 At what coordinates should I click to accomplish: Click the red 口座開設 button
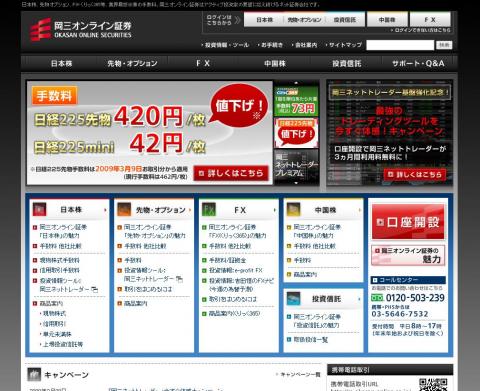coord(408,222)
